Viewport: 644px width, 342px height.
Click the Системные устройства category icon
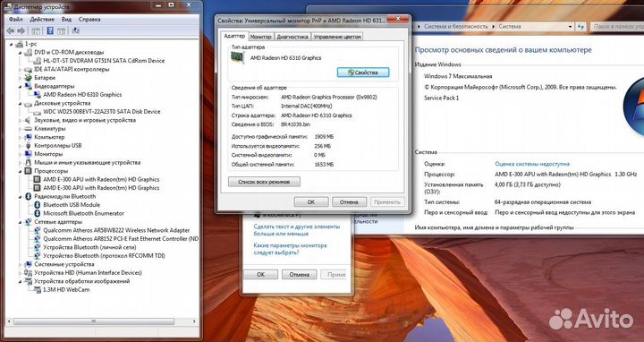pyautogui.click(x=29, y=264)
